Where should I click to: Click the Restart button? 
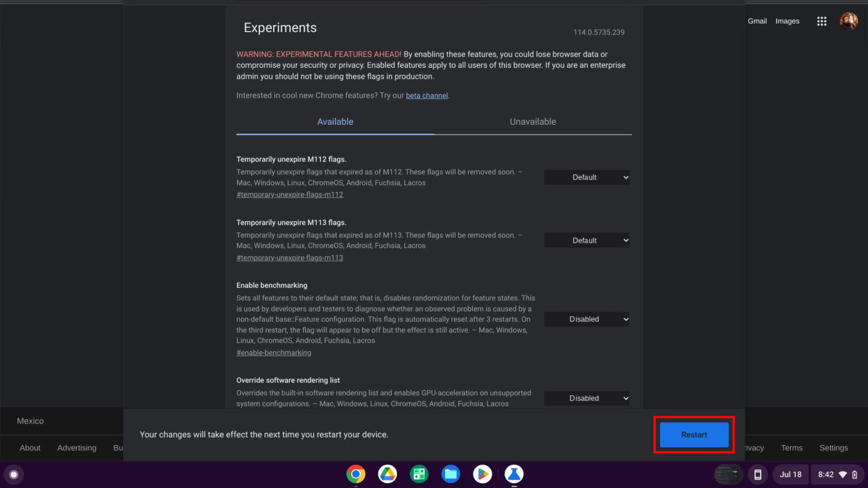(x=693, y=434)
